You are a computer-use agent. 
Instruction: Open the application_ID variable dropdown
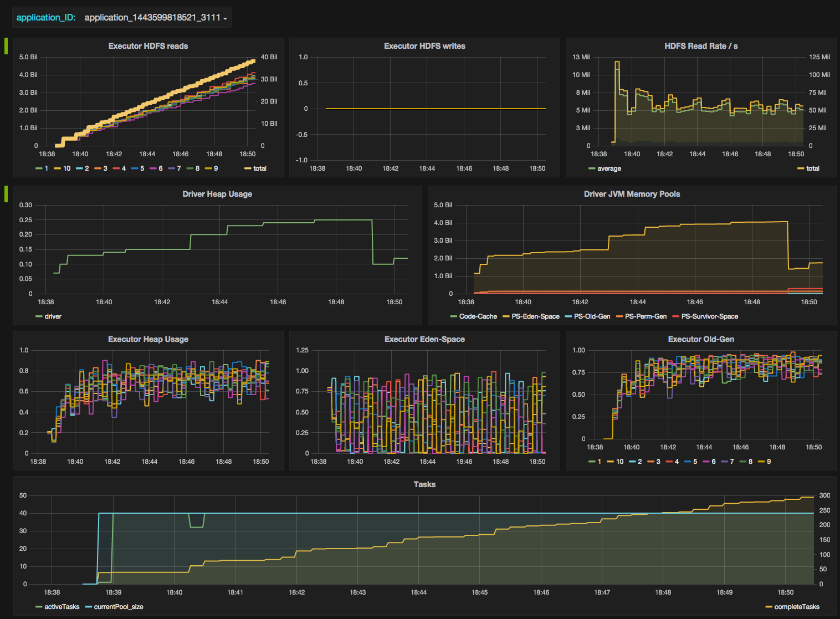pyautogui.click(x=155, y=18)
